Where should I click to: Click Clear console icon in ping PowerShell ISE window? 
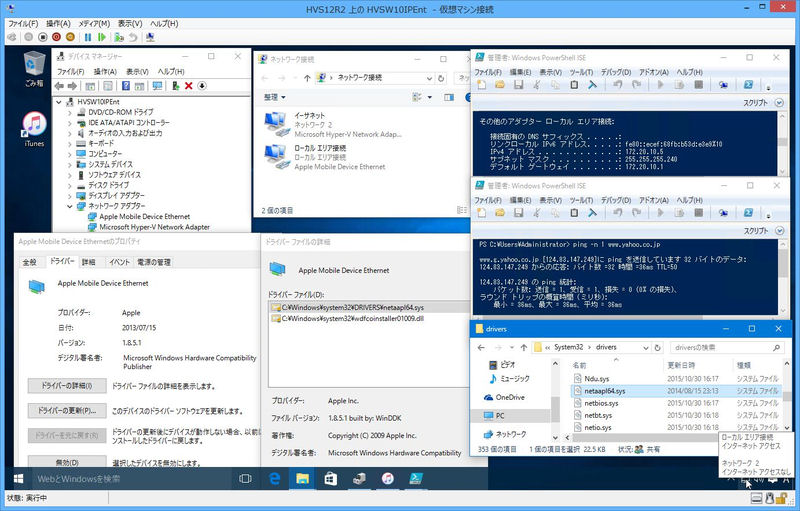coord(592,213)
